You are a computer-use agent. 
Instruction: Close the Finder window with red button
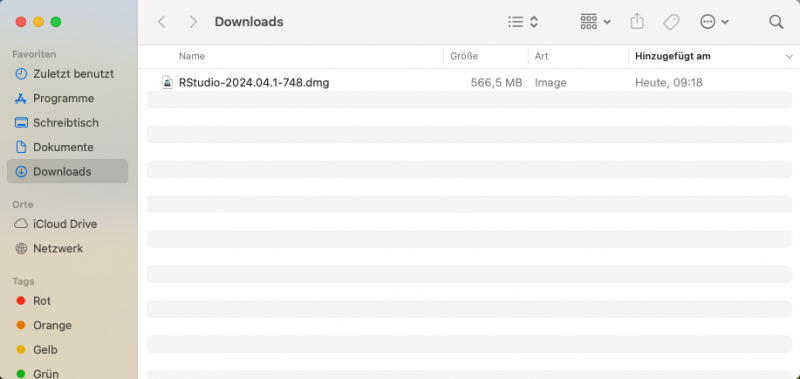[x=21, y=22]
